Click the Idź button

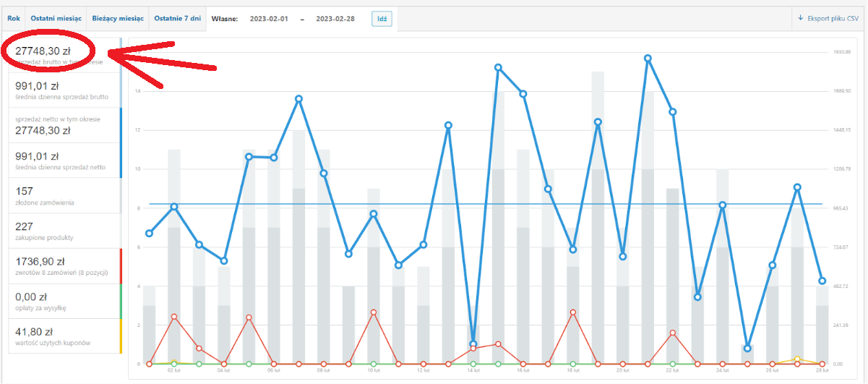pyautogui.click(x=382, y=19)
